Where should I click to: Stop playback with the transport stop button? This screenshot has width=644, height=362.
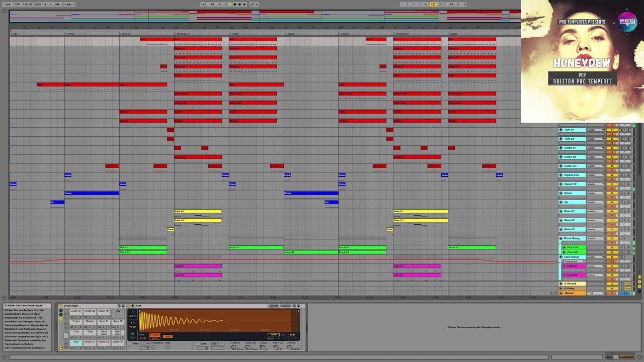coord(234,5)
